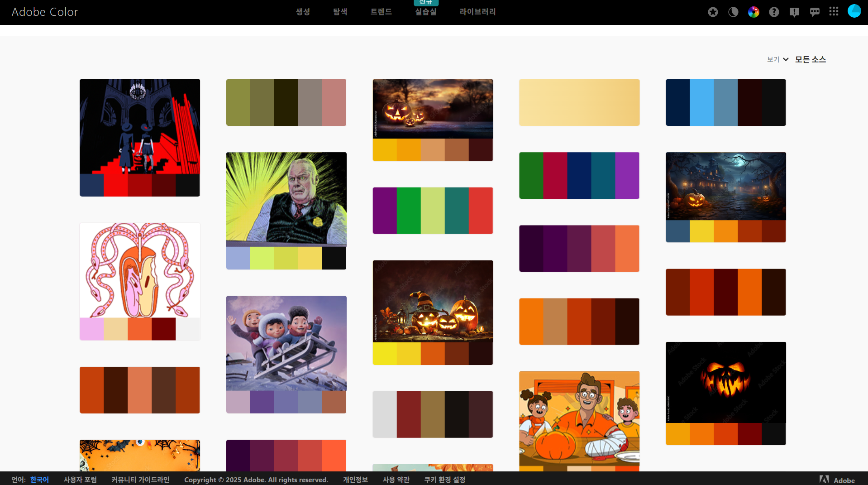This screenshot has width=868, height=485.
Task: Pick the sky blue swatch in navy palette
Action: click(x=702, y=103)
